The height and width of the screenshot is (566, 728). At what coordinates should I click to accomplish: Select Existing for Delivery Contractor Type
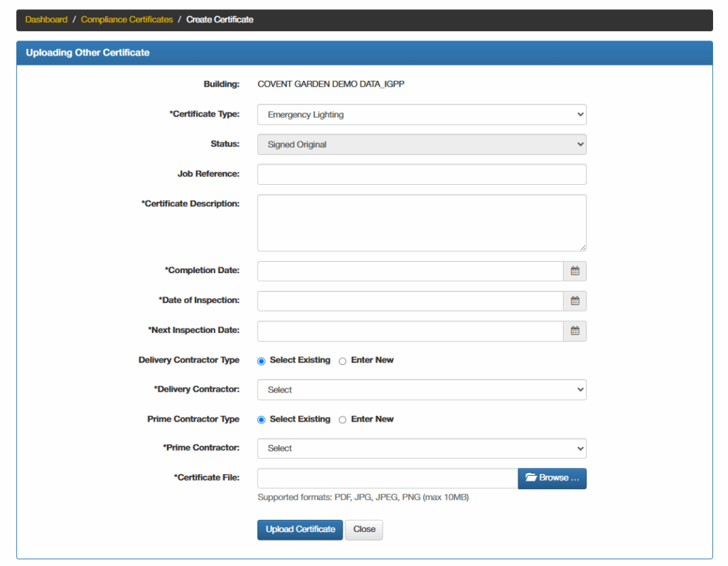tap(262, 361)
